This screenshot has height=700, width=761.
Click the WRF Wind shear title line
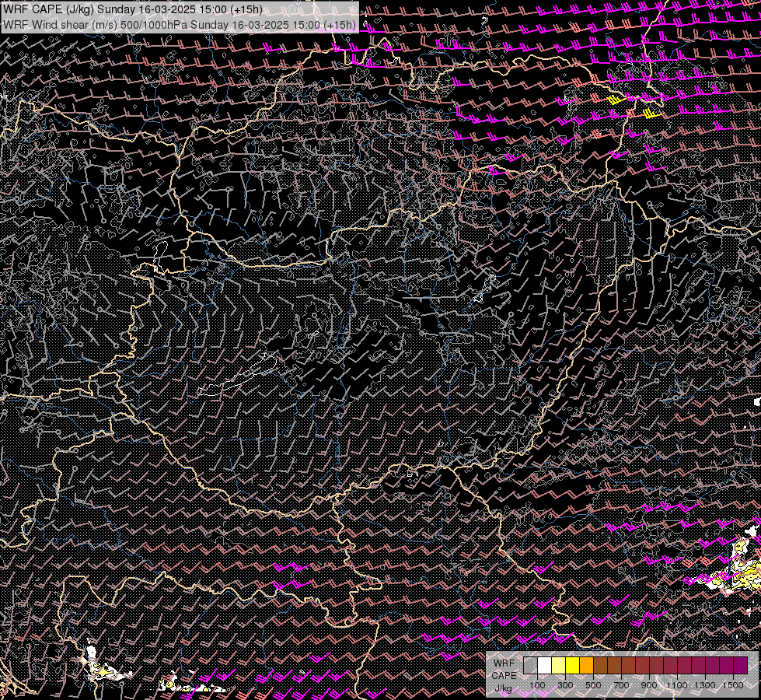pyautogui.click(x=179, y=24)
